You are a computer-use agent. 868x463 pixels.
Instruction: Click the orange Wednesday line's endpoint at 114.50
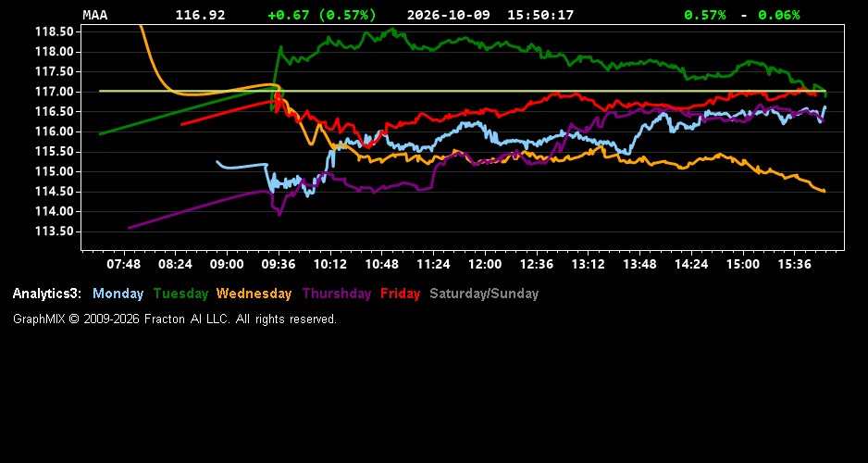(x=825, y=191)
